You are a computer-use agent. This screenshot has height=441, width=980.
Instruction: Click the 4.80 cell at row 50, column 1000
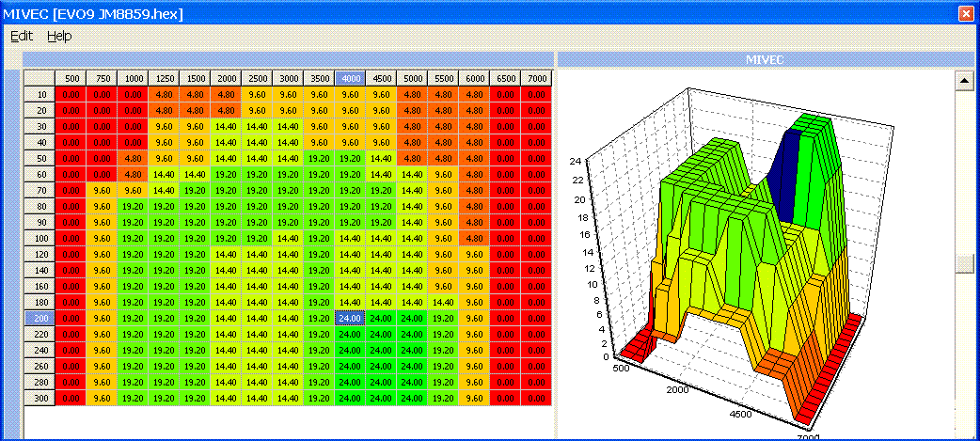point(133,159)
